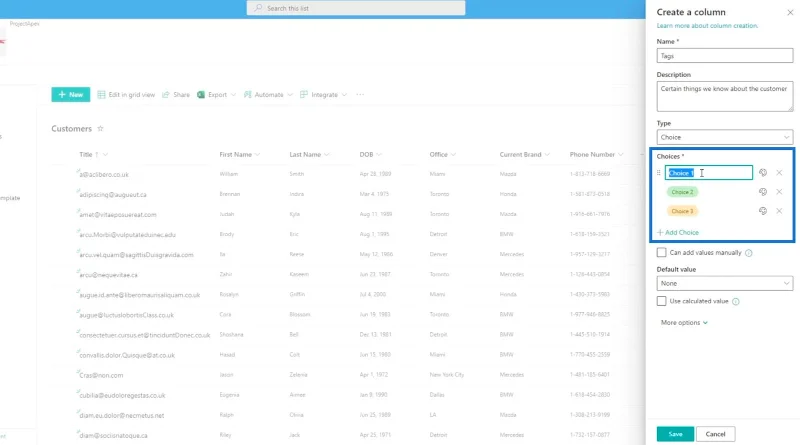Click the Choice 3 orange pill
Viewport: 800px width, 445px height.
click(682, 211)
